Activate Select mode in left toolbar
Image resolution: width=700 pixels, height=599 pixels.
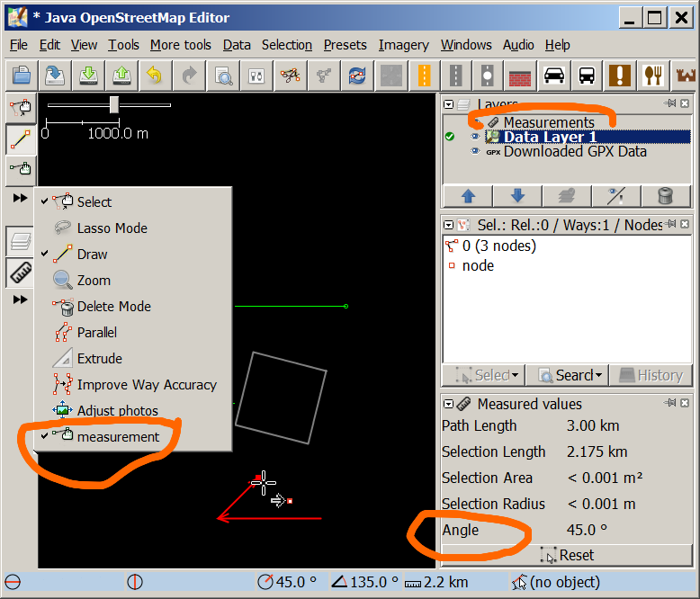tap(21, 108)
